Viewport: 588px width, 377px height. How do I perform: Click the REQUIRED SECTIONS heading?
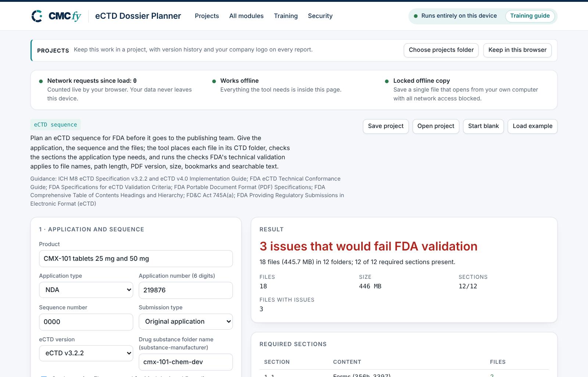[x=293, y=344]
